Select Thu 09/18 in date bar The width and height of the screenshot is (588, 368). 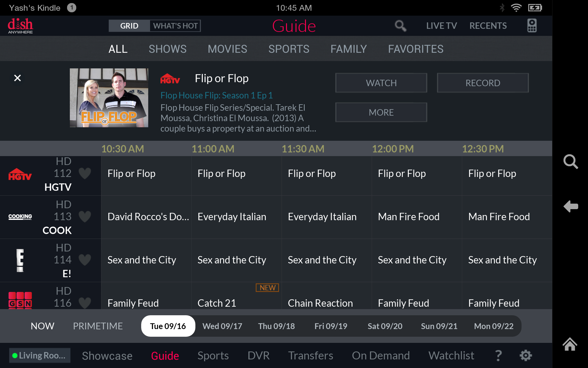click(x=276, y=326)
